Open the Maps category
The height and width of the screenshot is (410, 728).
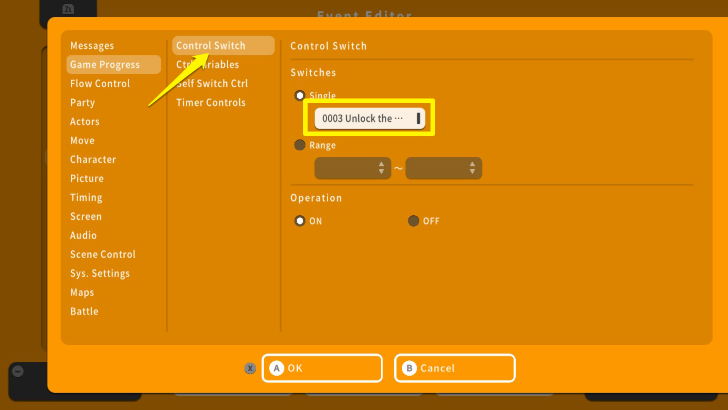click(x=82, y=293)
